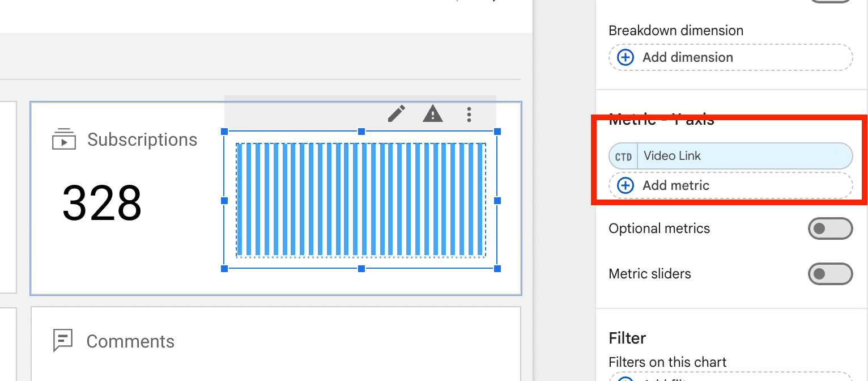Click the Subscriptions playlist icon
868x381 pixels.
[64, 139]
